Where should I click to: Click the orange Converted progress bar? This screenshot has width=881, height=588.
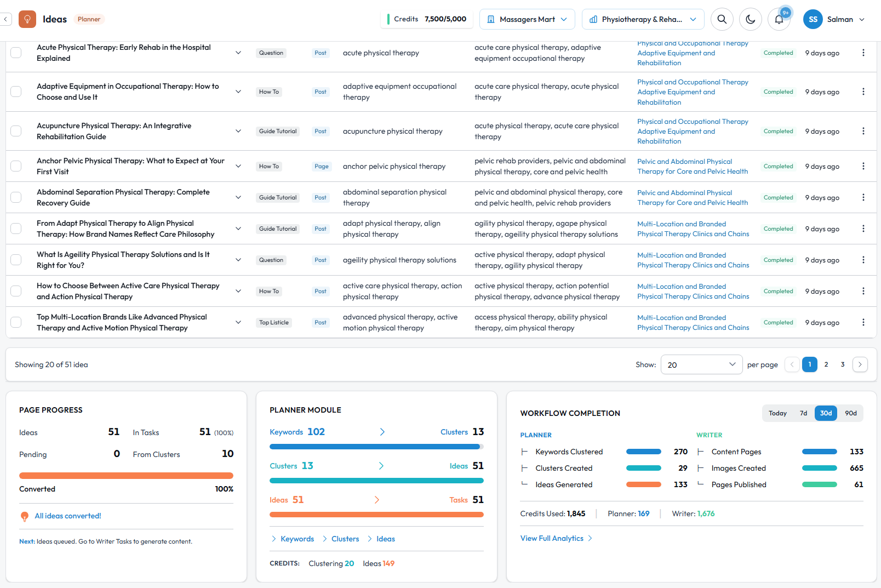pyautogui.click(x=126, y=476)
